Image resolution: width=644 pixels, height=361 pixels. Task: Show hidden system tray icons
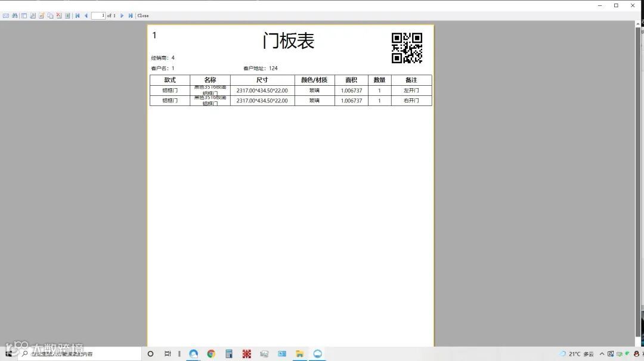(x=602, y=354)
